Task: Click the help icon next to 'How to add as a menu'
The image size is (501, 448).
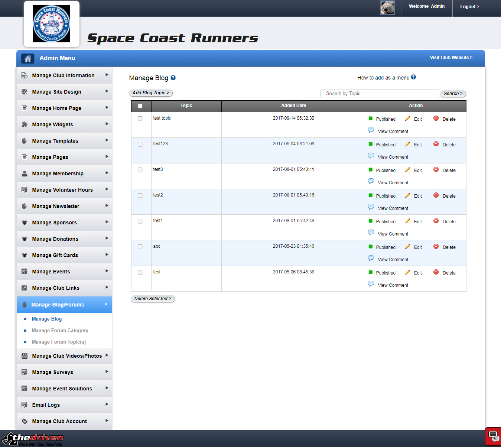Action: pyautogui.click(x=413, y=77)
